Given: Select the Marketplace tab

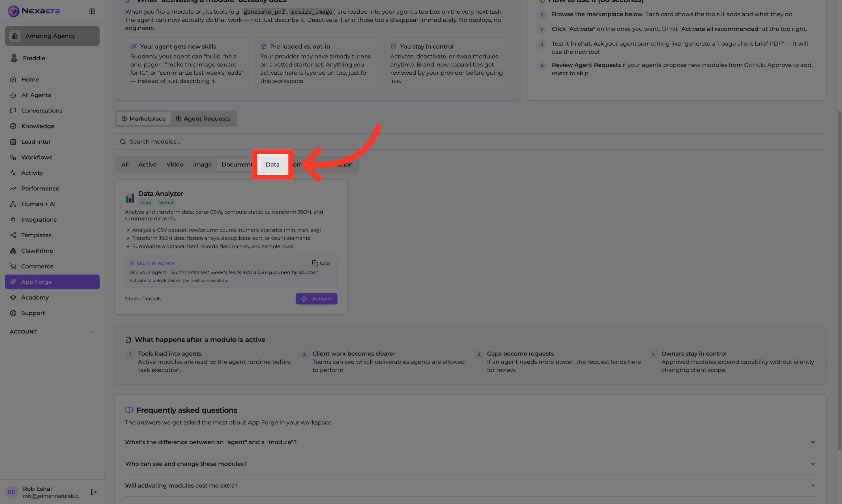Looking at the screenshot, I should coord(143,118).
